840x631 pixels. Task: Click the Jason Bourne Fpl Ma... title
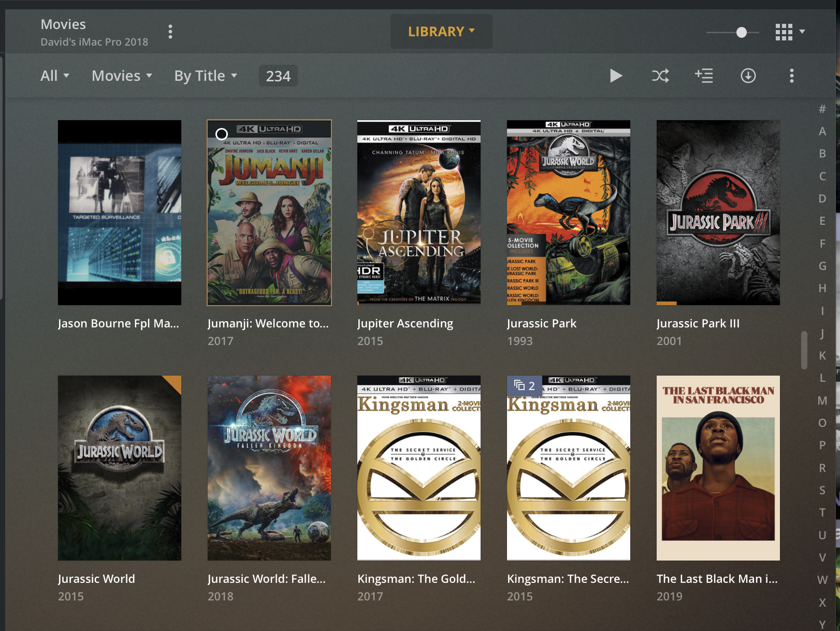119,323
